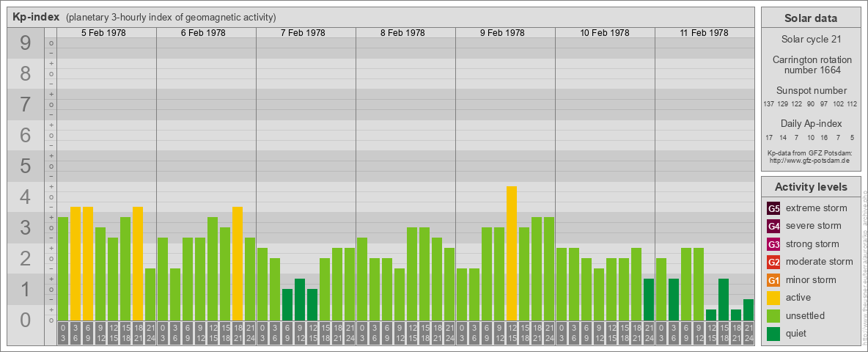Image resolution: width=868 pixels, height=352 pixels.
Task: Click the Kp axis label 4
Action: 26,197
